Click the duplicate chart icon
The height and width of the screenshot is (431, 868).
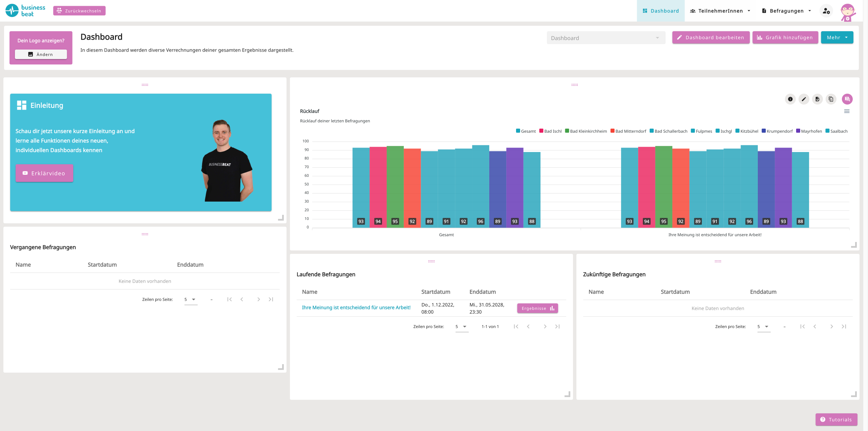tap(831, 99)
